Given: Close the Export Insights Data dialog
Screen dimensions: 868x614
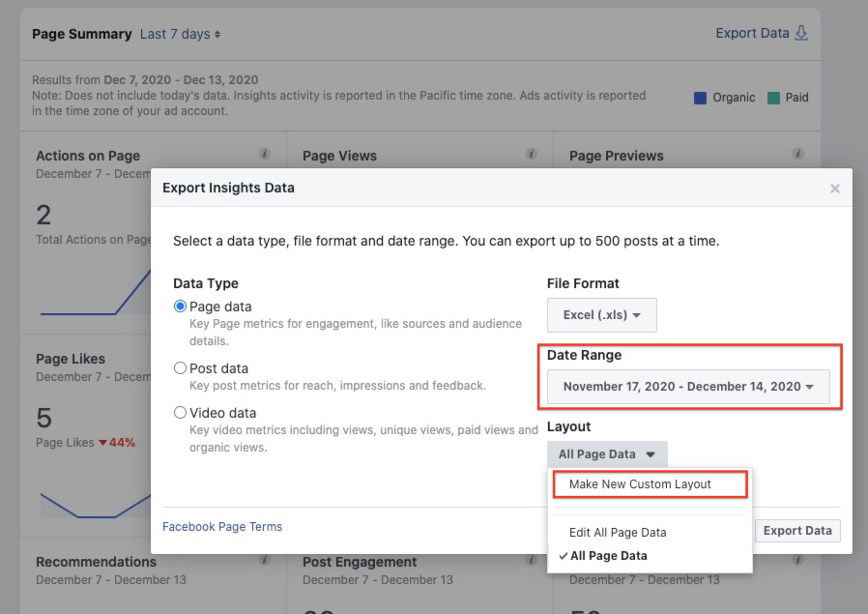Looking at the screenshot, I should point(835,189).
